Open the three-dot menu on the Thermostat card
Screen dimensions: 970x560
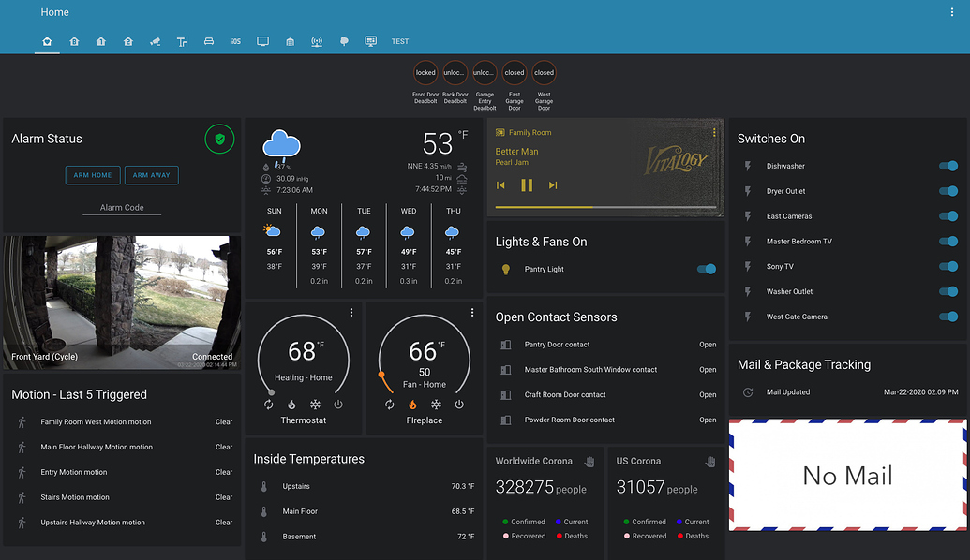pos(351,311)
